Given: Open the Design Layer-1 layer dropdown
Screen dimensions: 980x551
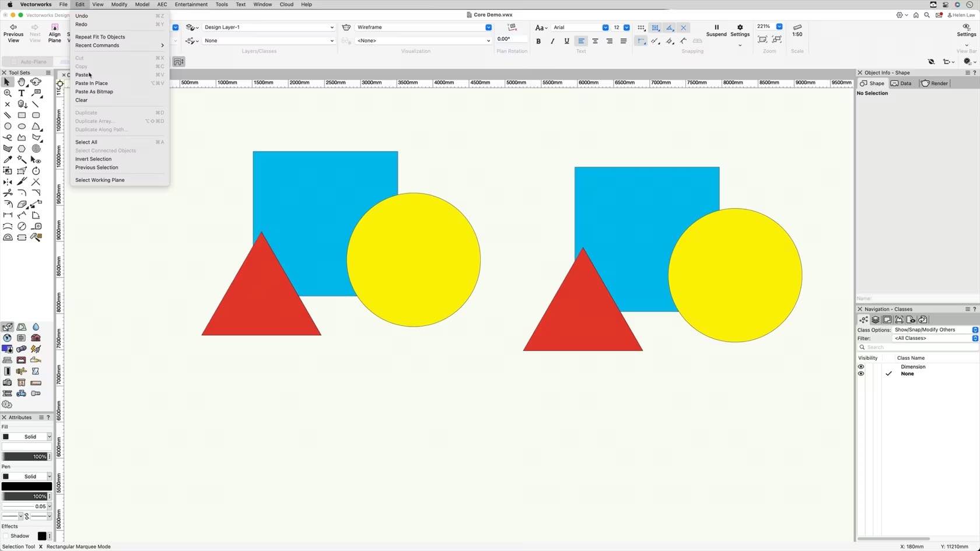Looking at the screenshot, I should pos(268,27).
